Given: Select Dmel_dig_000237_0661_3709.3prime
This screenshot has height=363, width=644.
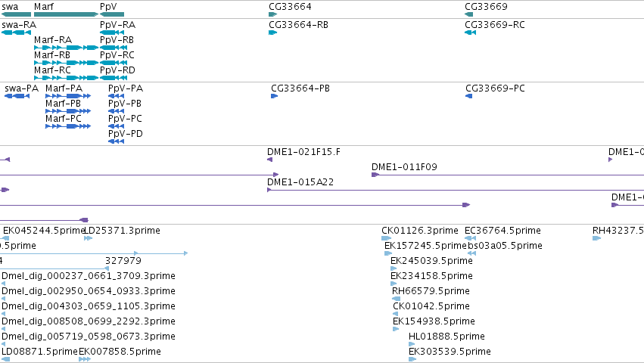Looking at the screenshot, I should [x=3, y=284].
